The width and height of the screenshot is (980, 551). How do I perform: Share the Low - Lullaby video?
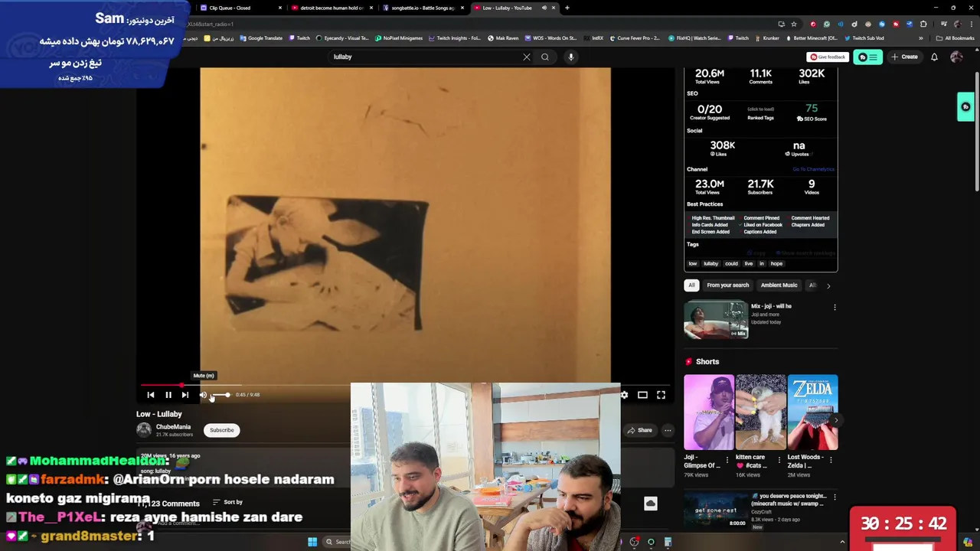[x=639, y=430]
